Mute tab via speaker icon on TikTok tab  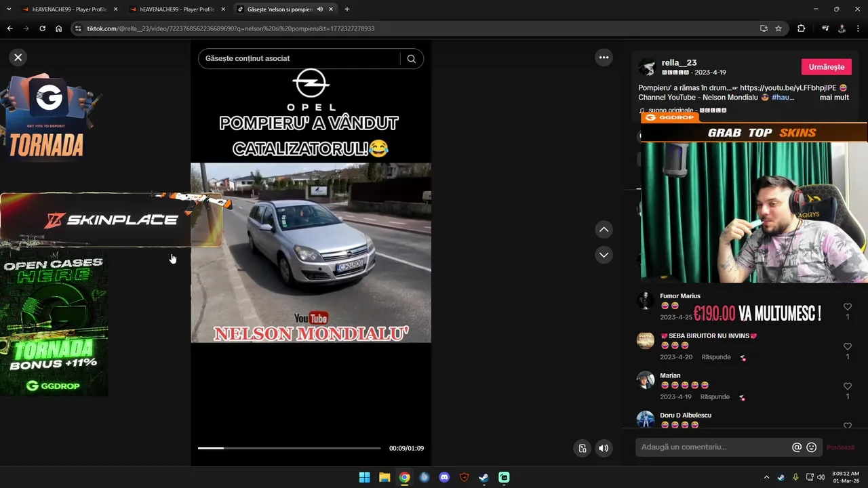coord(319,9)
